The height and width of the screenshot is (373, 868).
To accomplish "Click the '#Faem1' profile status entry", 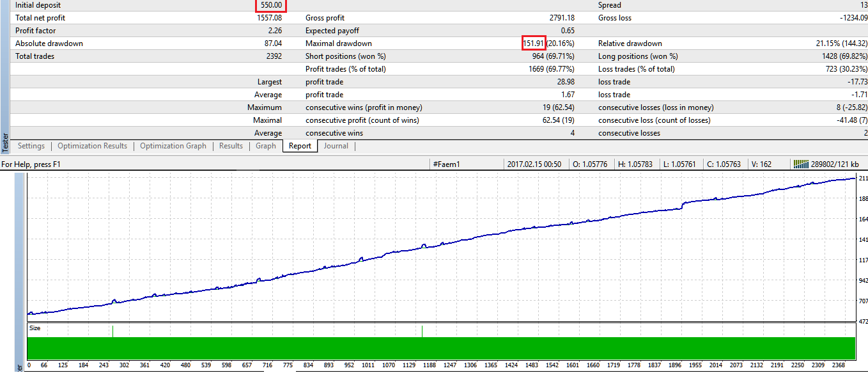I will click(446, 164).
